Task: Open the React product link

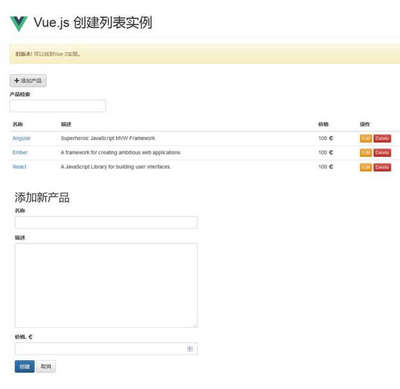Action: tap(19, 167)
